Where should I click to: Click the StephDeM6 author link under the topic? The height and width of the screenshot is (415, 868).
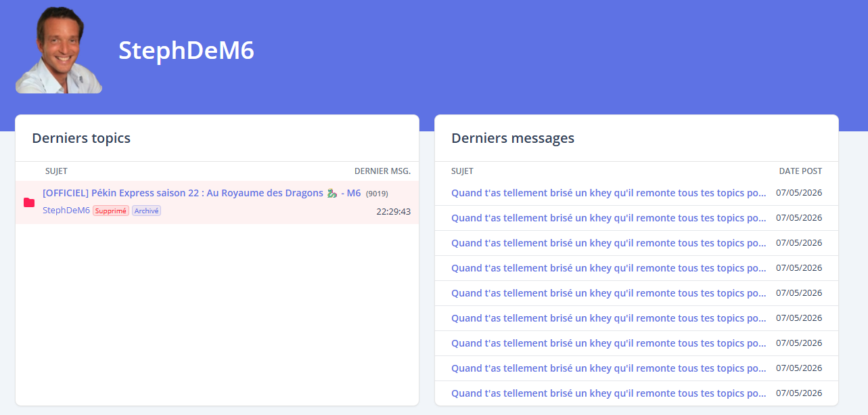[x=66, y=211]
